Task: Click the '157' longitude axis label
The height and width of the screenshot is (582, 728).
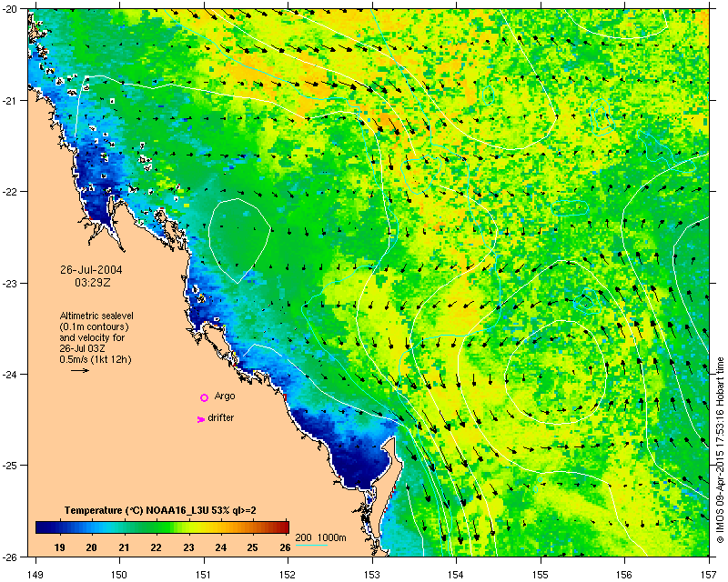Action: (x=709, y=575)
